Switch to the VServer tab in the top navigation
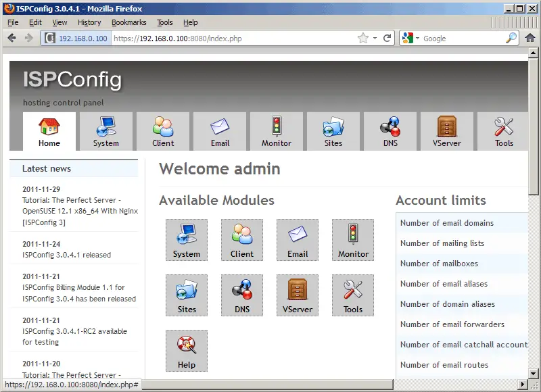Image resolution: width=541 pixels, height=392 pixels. click(x=447, y=131)
